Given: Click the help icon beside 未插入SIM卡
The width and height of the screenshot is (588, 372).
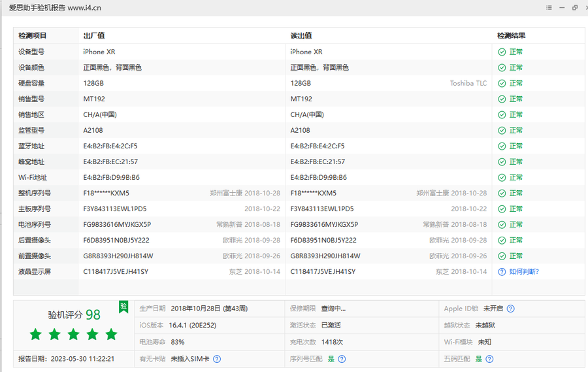Looking at the screenshot, I should tap(217, 359).
